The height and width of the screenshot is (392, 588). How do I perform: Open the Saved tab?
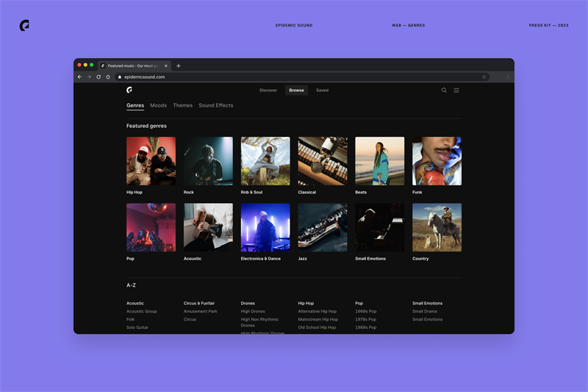(322, 90)
